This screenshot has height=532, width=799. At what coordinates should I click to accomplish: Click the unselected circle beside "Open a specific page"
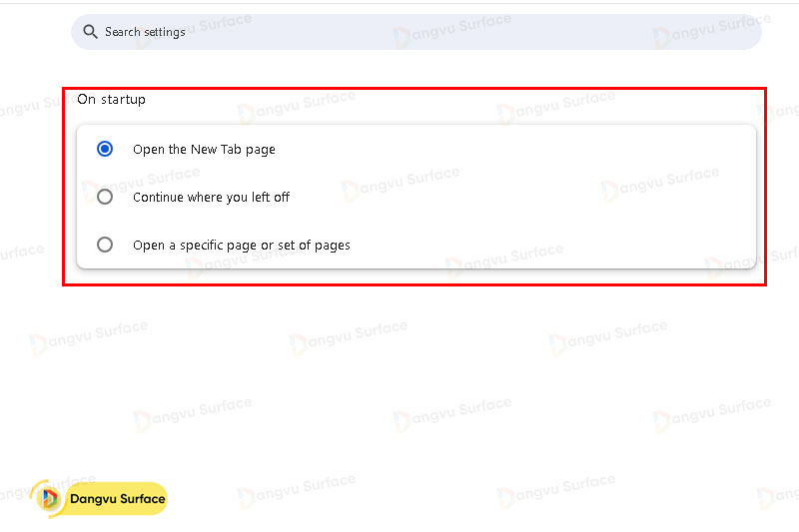pyautogui.click(x=105, y=245)
